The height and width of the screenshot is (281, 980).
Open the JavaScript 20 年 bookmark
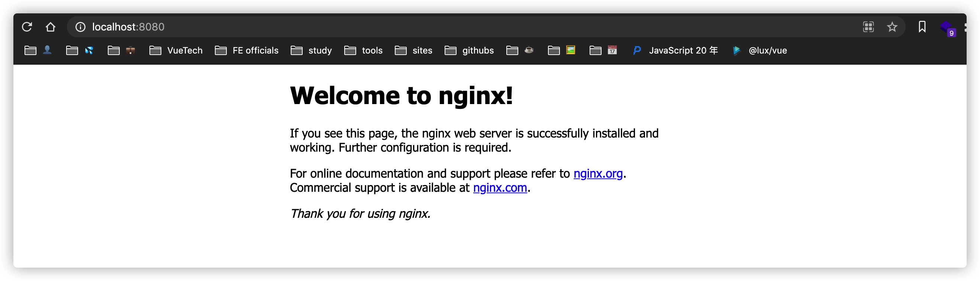click(x=675, y=51)
